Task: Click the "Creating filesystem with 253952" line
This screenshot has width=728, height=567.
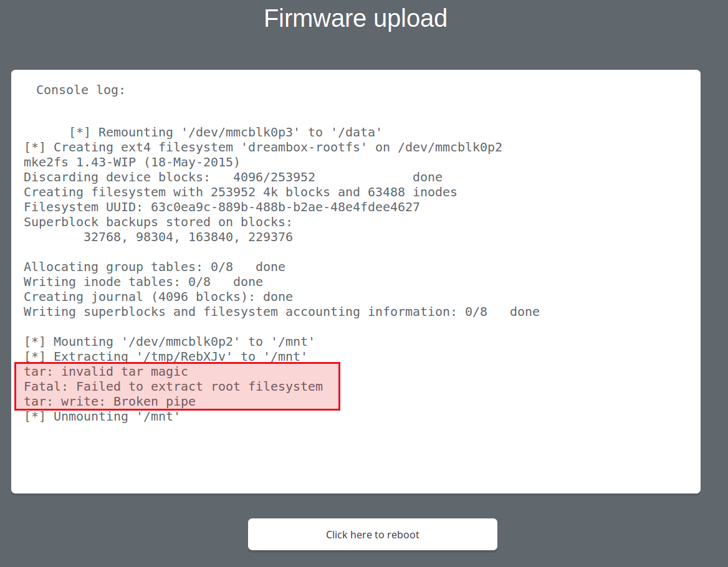Action: point(240,192)
